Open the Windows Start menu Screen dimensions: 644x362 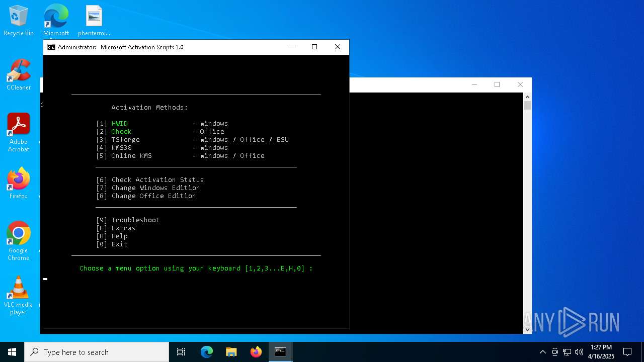pos(12,352)
